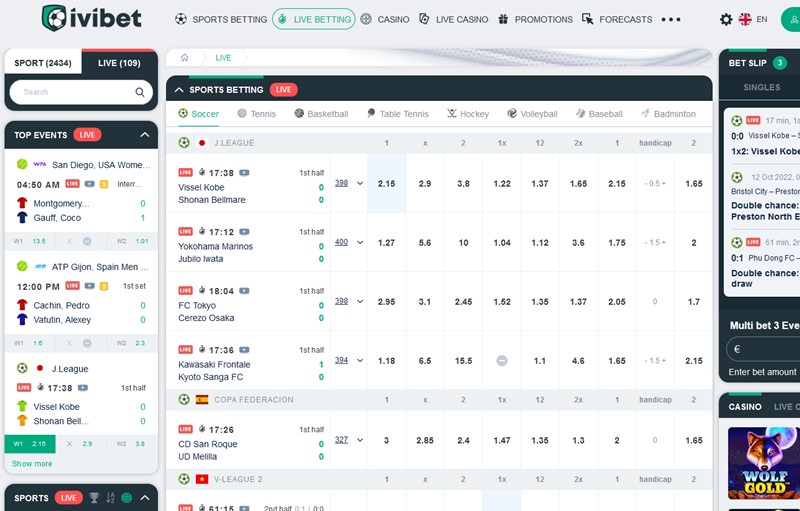Expand markets dropdown for Yokohama Marinos match
Image resolution: width=800 pixels, height=511 pixels.
point(360,243)
